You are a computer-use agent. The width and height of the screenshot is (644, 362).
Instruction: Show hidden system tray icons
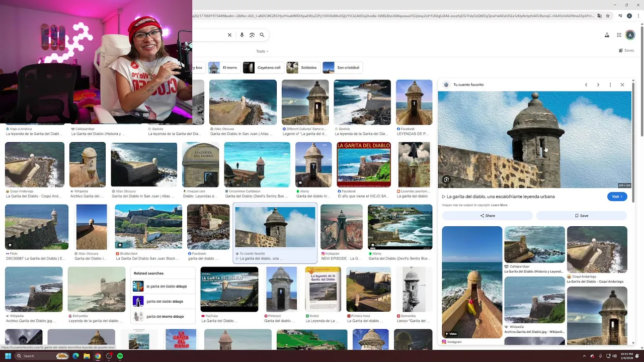click(x=584, y=356)
